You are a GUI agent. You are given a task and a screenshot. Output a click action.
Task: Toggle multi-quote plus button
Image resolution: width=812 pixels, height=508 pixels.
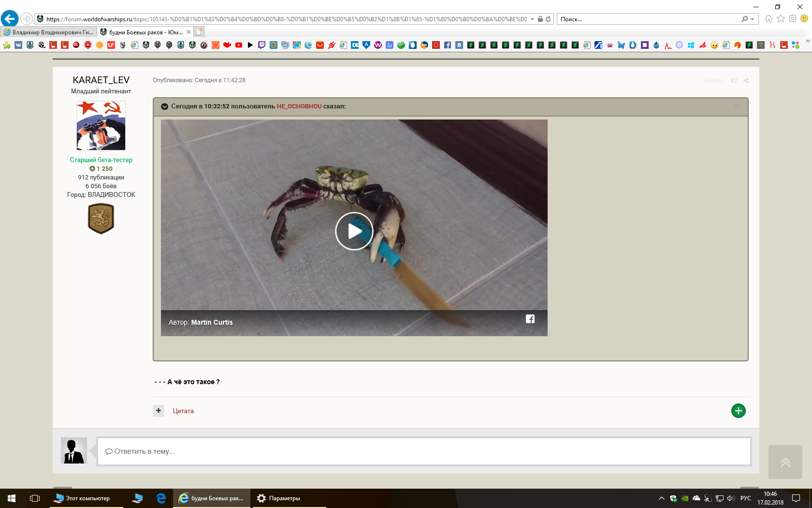159,411
